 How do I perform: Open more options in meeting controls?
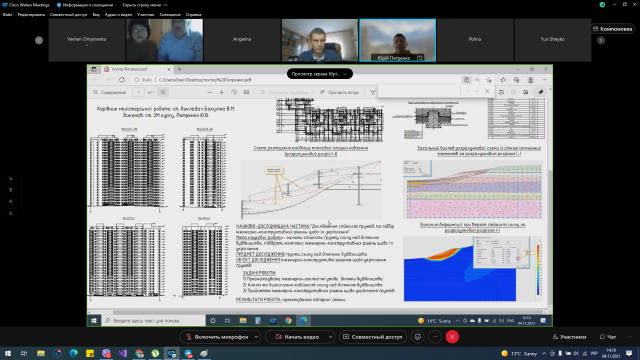pyautogui.click(x=435, y=337)
